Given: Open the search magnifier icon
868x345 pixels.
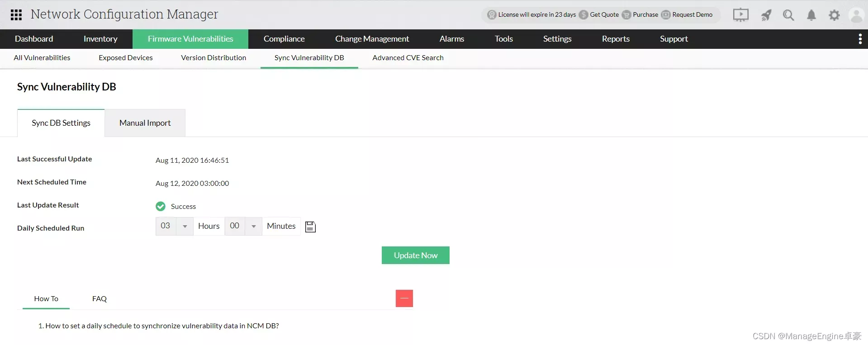Looking at the screenshot, I should (788, 15).
